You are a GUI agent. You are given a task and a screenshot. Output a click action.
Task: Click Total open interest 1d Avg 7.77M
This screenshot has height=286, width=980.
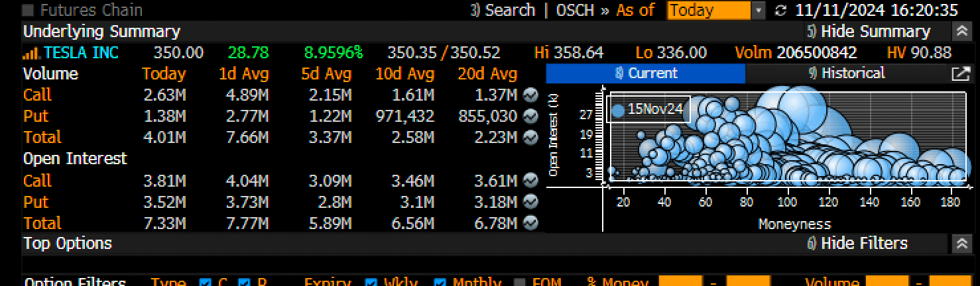pos(247,222)
